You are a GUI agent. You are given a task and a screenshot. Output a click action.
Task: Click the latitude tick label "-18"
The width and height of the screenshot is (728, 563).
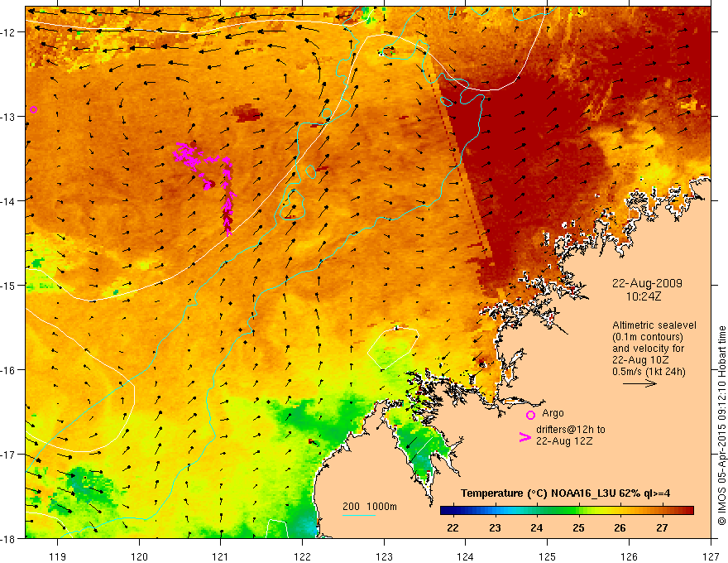click(x=8, y=538)
